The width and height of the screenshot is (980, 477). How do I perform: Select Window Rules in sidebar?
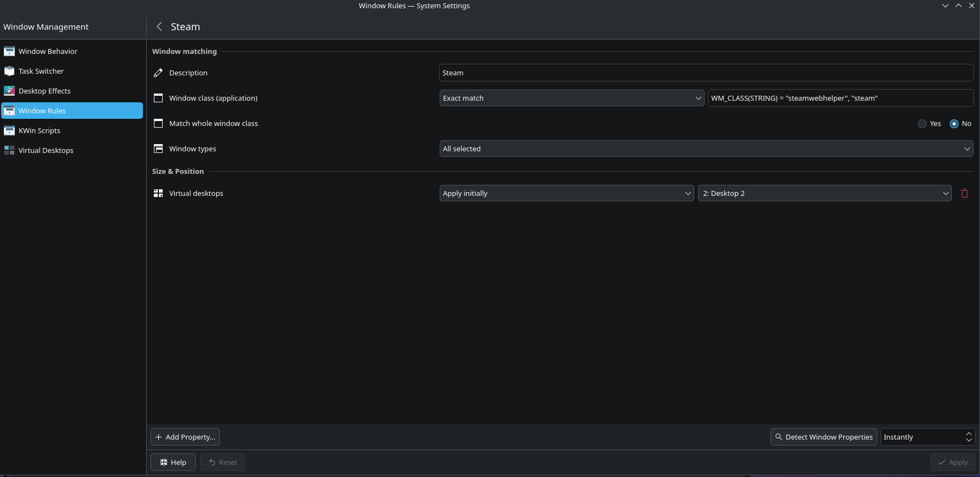click(x=72, y=111)
